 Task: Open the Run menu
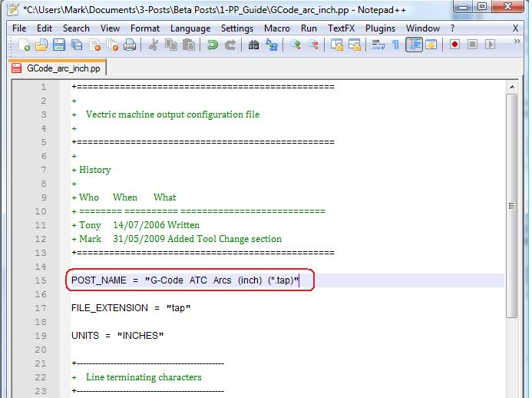pos(309,28)
